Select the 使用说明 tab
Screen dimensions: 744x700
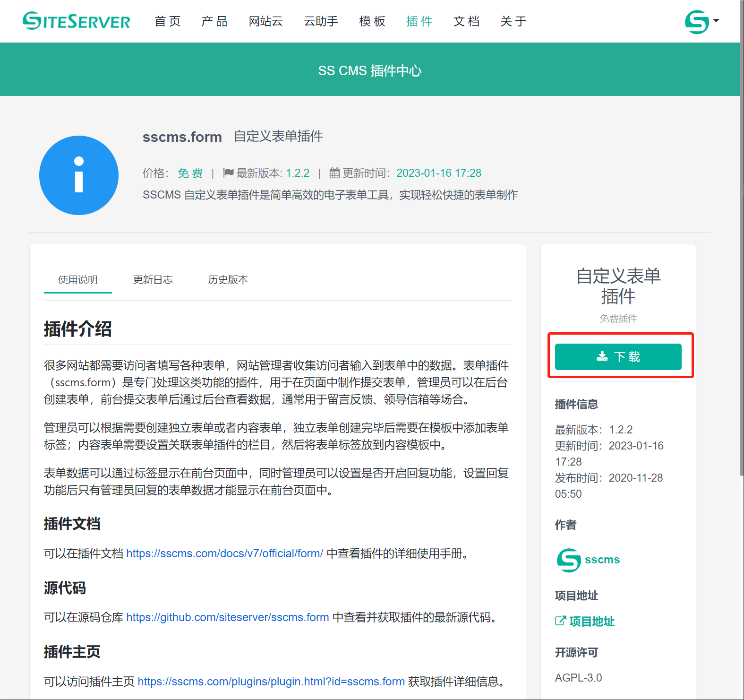tap(78, 280)
